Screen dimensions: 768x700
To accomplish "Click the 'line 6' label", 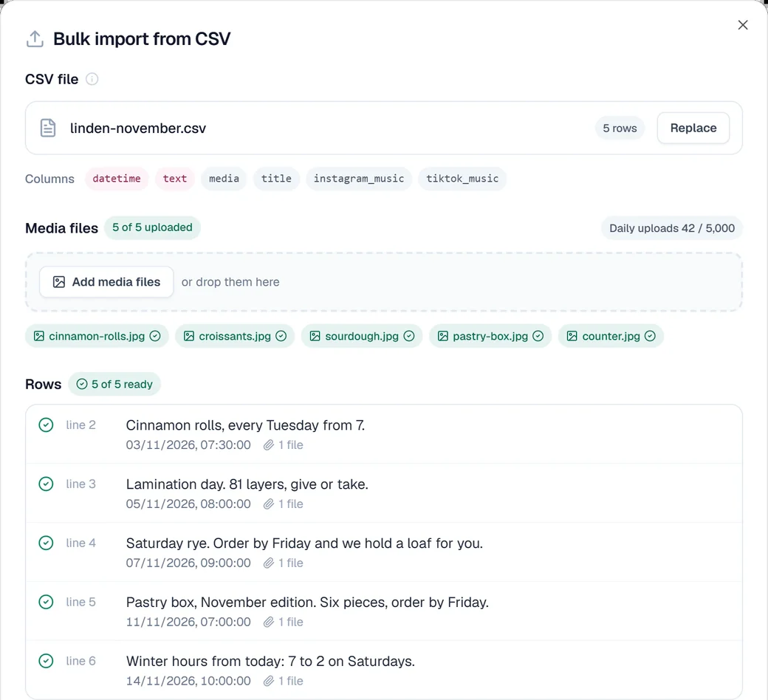I will (80, 661).
